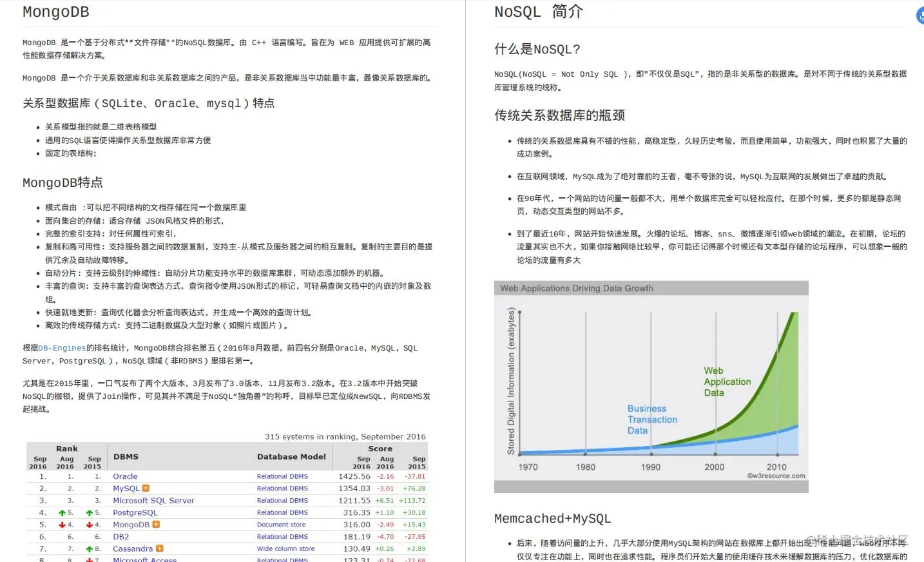
Task: Click Relational DBMS link in Oracle's row
Action: point(282,476)
